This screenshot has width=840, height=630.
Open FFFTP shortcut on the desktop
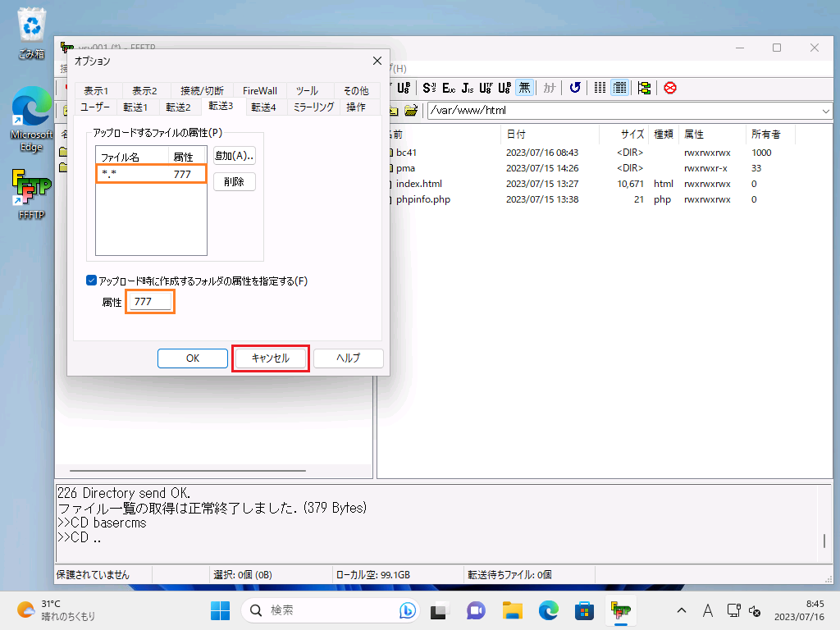31,194
